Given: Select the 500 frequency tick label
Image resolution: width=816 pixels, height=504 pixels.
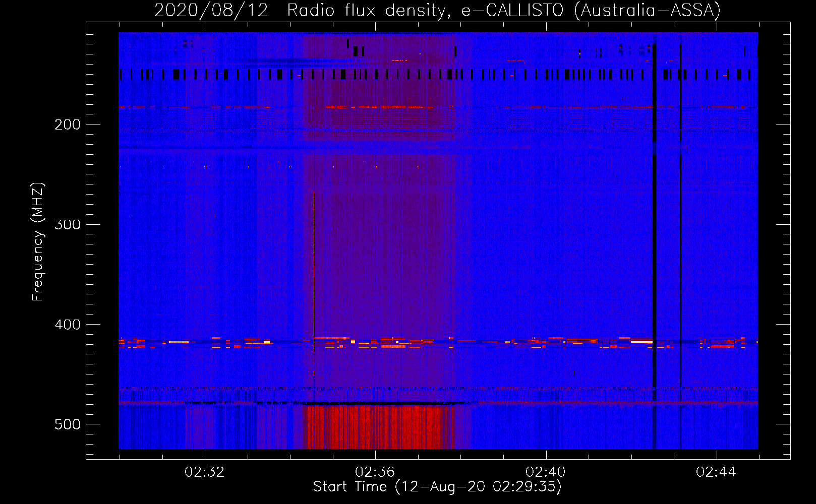Looking at the screenshot, I should [68, 424].
